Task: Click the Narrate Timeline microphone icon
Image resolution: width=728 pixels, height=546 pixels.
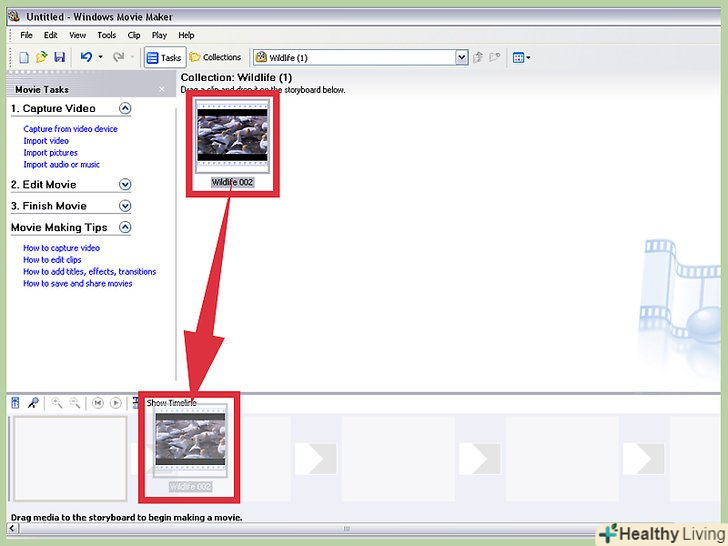Action: click(33, 403)
